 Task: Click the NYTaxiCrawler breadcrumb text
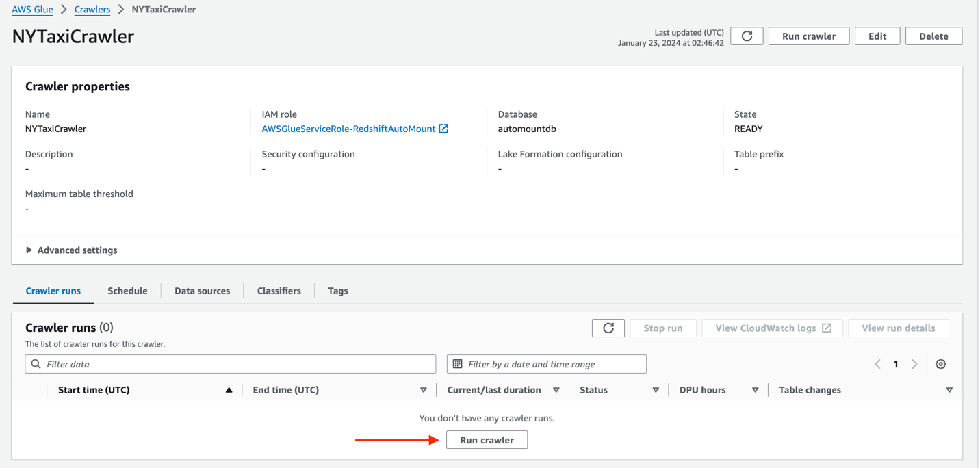(x=164, y=10)
